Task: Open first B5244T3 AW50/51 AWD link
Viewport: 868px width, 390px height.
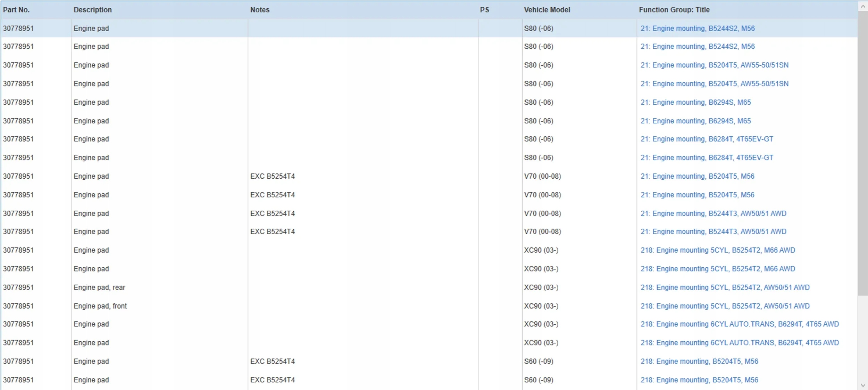Action: [x=713, y=213]
